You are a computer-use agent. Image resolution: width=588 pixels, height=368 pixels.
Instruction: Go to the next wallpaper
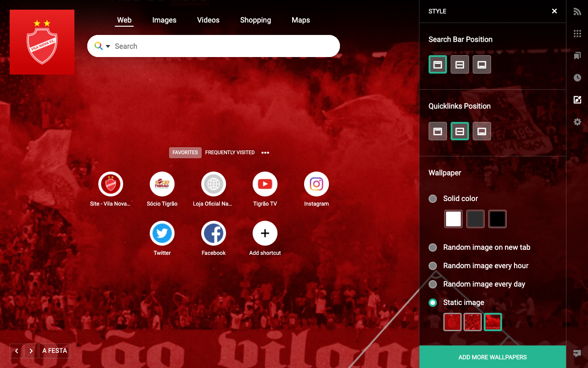coord(31,351)
